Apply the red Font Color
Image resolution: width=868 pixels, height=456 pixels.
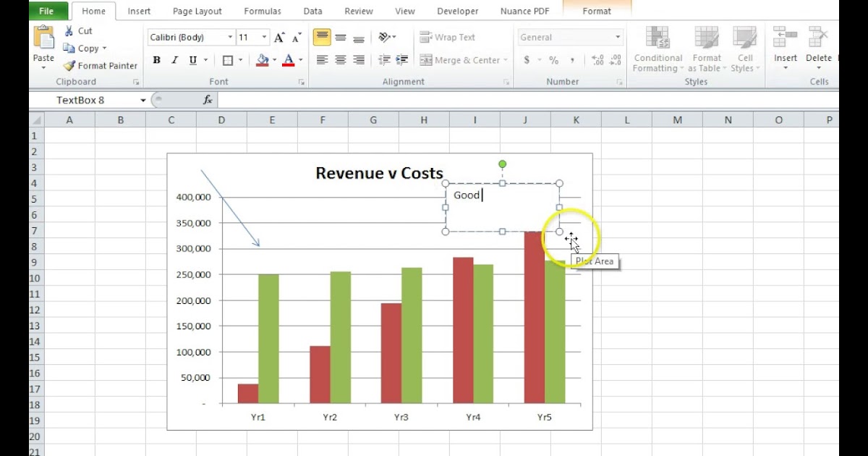pyautogui.click(x=289, y=61)
